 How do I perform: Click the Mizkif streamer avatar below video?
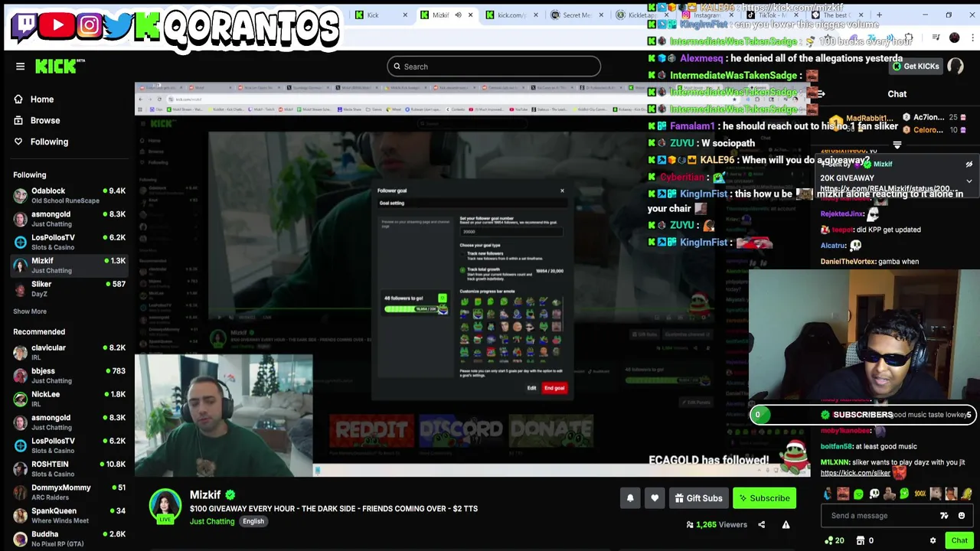tap(165, 507)
